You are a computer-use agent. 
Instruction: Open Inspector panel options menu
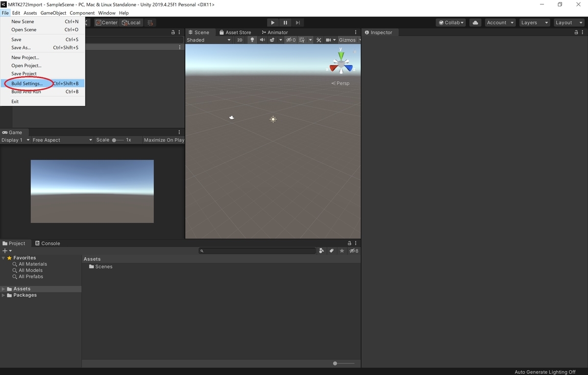coord(583,32)
